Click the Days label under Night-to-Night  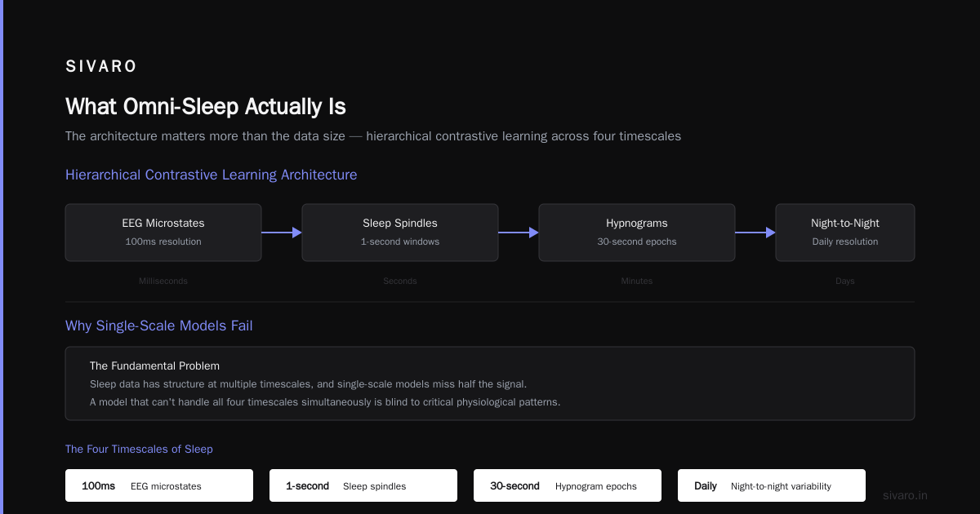[845, 281]
